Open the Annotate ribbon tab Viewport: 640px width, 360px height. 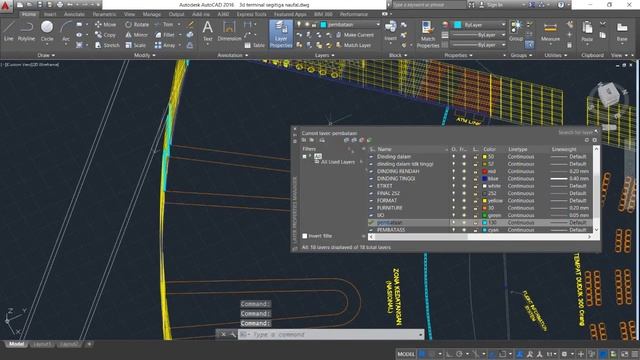coord(74,14)
